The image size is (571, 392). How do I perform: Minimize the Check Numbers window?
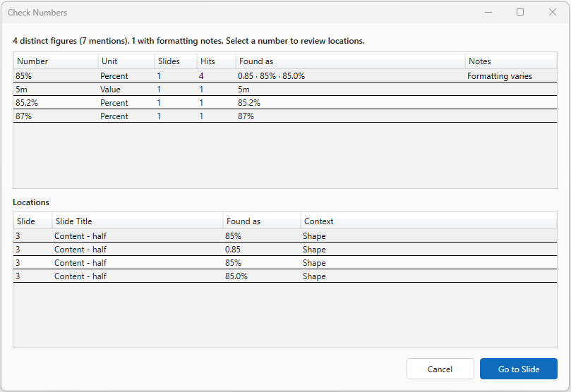488,12
